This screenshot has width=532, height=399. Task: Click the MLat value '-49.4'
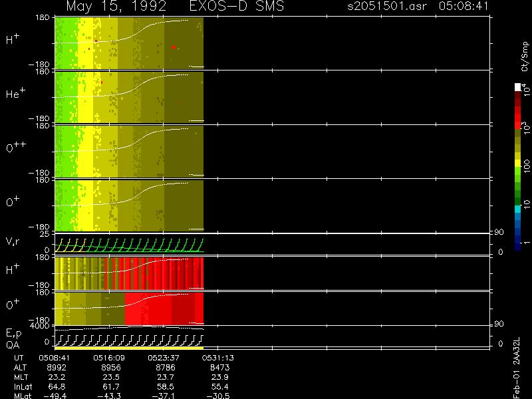(x=55, y=396)
